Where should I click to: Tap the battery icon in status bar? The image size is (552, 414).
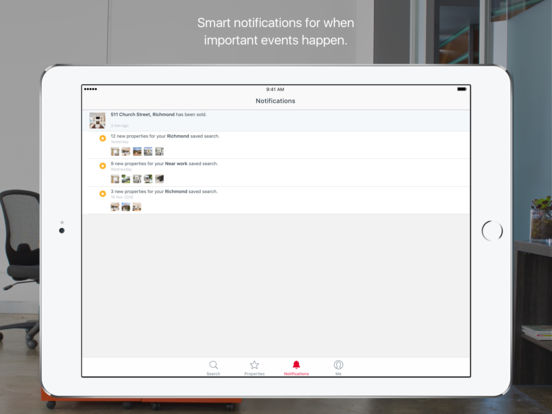pyautogui.click(x=462, y=89)
